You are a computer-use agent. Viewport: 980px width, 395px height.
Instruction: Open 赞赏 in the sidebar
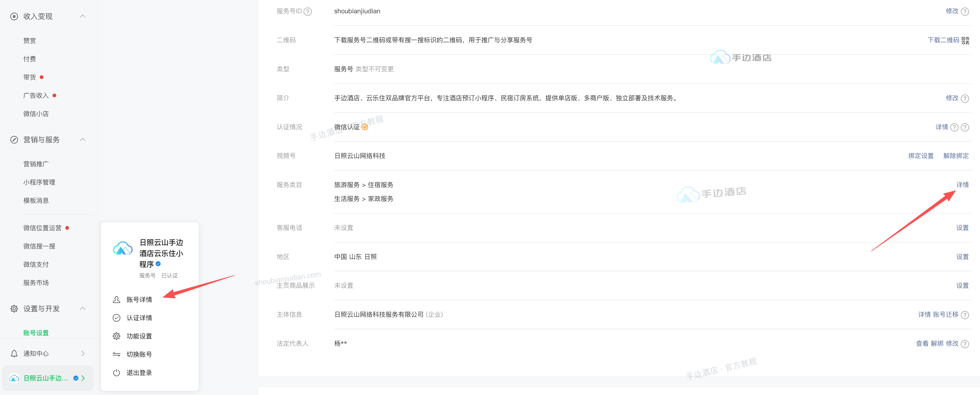pos(30,41)
